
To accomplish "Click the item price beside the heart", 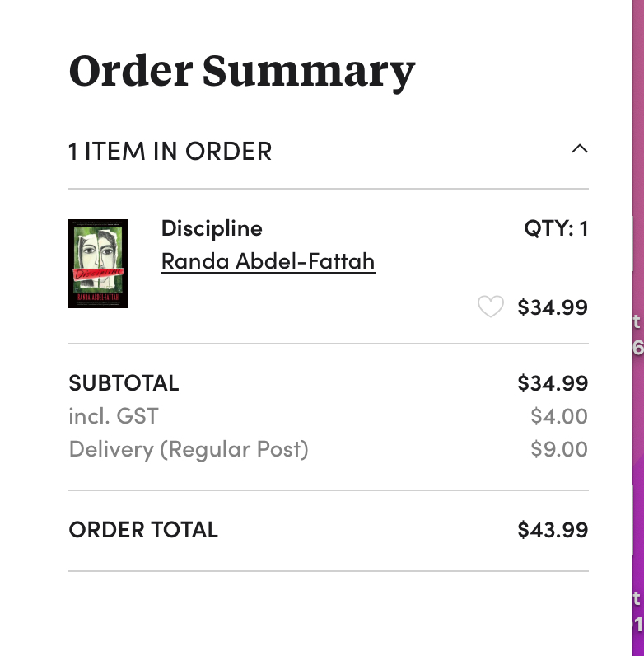I will [553, 307].
